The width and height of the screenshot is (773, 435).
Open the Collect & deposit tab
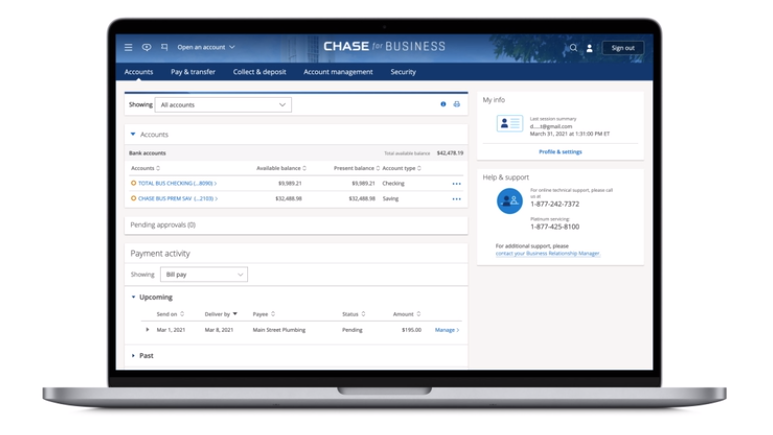click(x=259, y=72)
